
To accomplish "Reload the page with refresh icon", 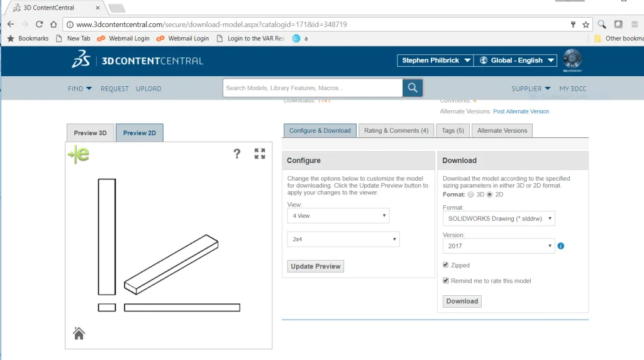I will (39, 25).
